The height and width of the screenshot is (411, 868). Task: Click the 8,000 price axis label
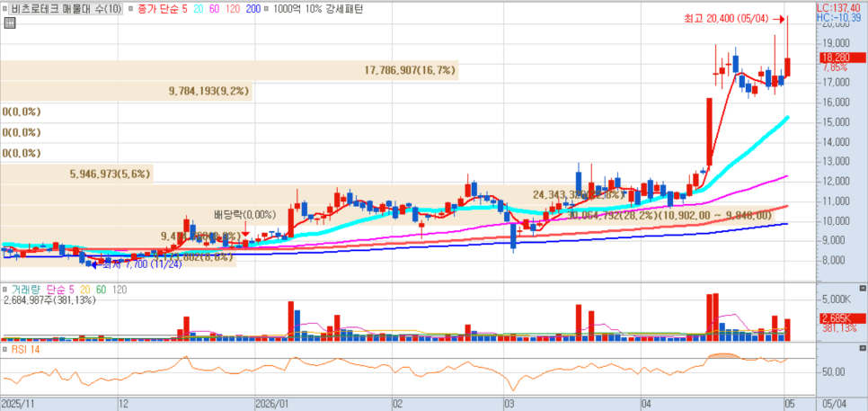pyautogui.click(x=834, y=260)
